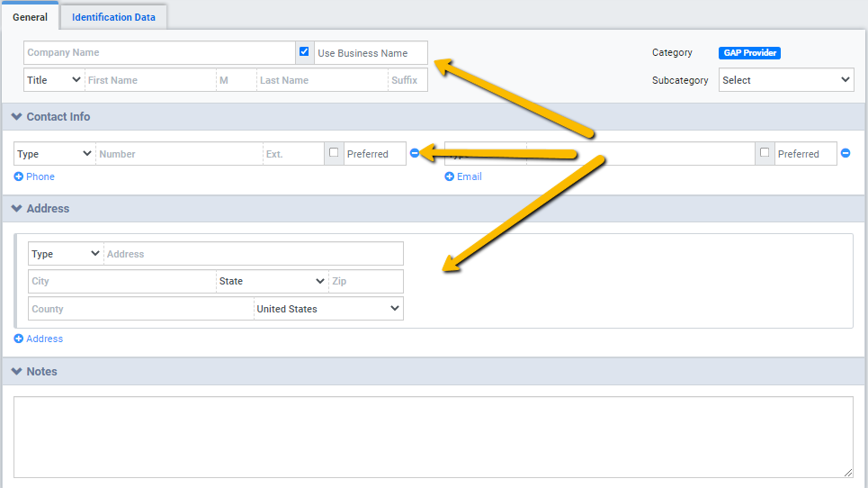Click the plus icon beside Email
The width and height of the screenshot is (868, 488).
coord(450,177)
